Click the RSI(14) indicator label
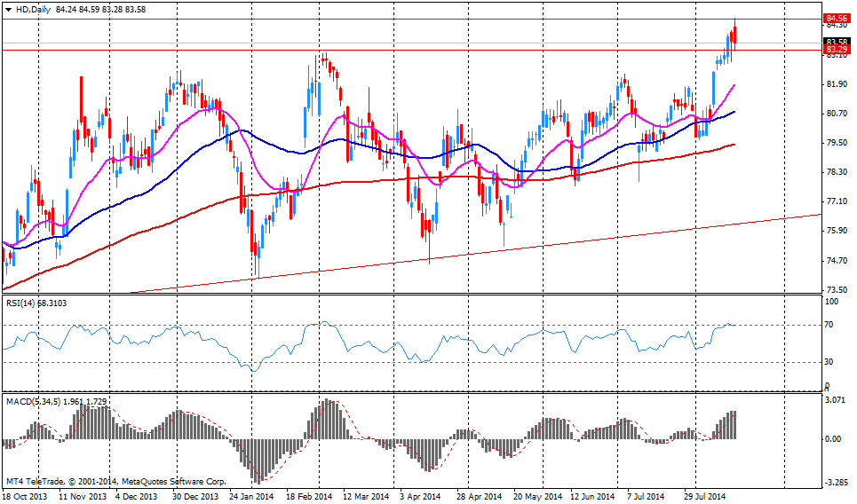857x504 pixels. [22, 303]
